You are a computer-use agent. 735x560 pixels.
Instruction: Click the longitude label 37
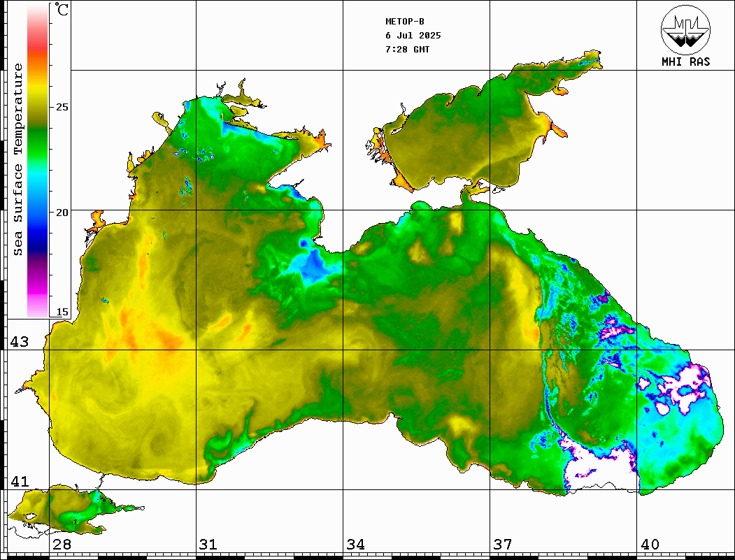(x=503, y=544)
